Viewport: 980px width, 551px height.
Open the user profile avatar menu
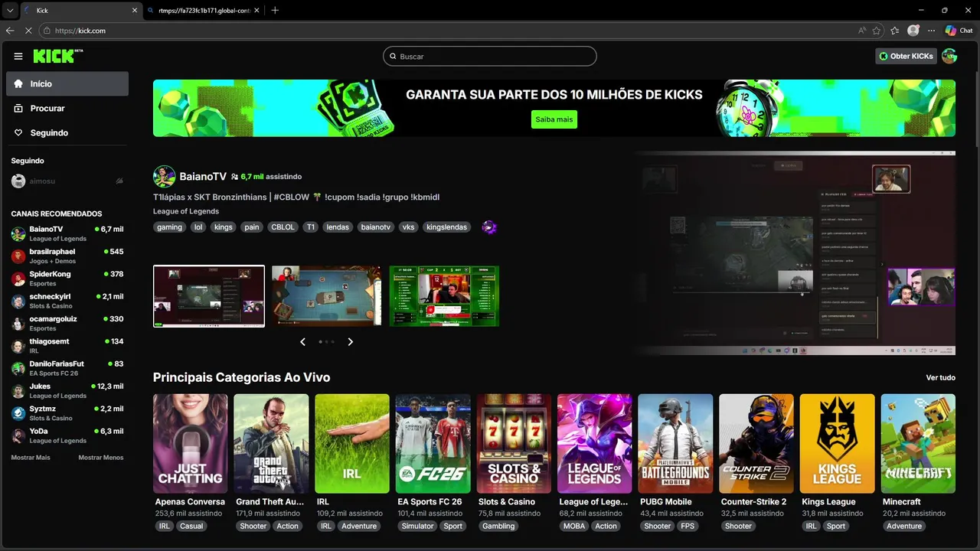pyautogui.click(x=949, y=56)
